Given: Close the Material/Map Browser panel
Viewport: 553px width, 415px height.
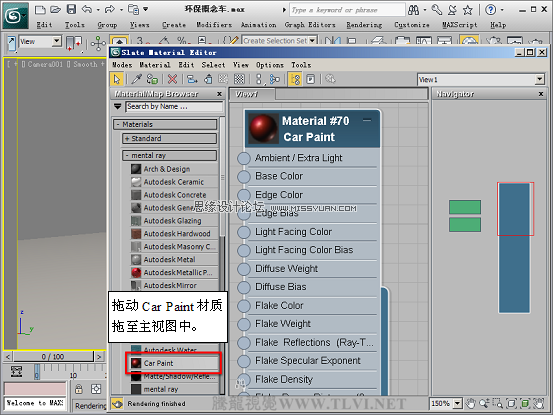Looking at the screenshot, I should (219, 94).
